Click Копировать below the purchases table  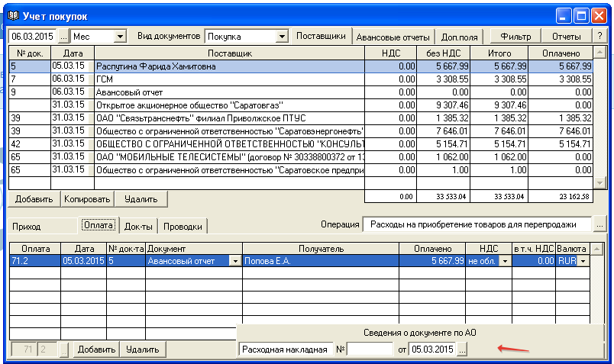tap(87, 199)
